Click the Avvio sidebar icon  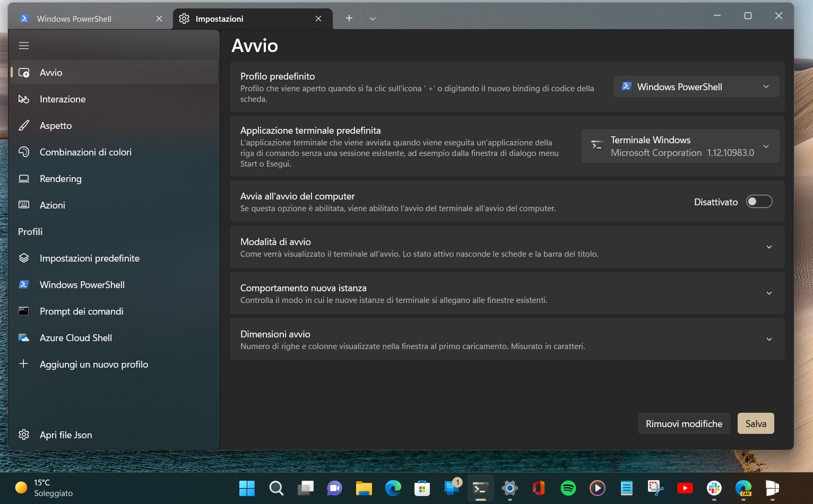(x=24, y=73)
